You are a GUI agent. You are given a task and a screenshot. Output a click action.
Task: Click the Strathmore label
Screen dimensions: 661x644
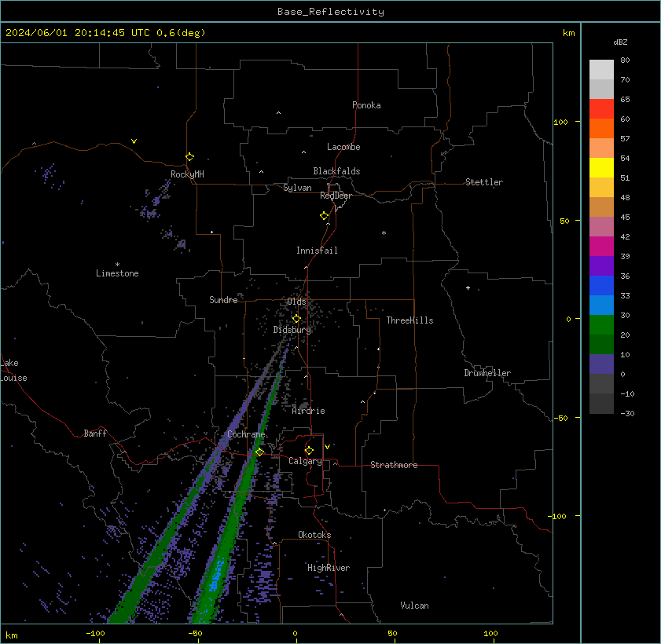(394, 465)
